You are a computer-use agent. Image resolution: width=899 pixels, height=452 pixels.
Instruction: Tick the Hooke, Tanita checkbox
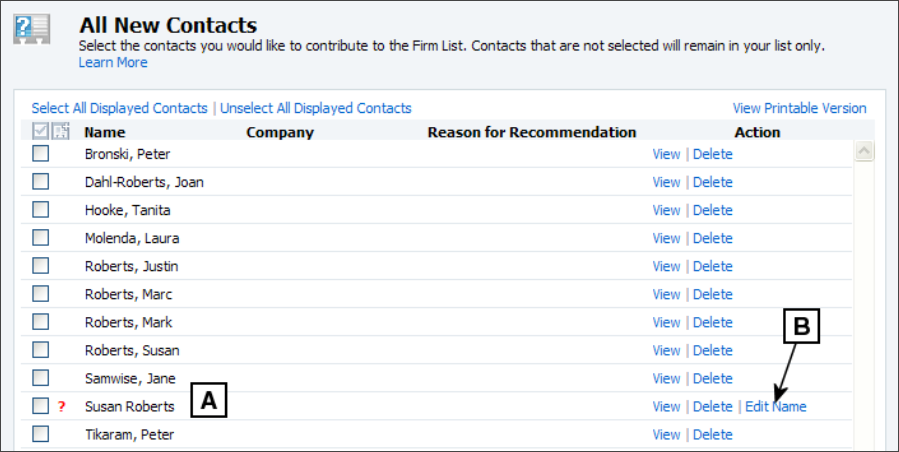[40, 210]
